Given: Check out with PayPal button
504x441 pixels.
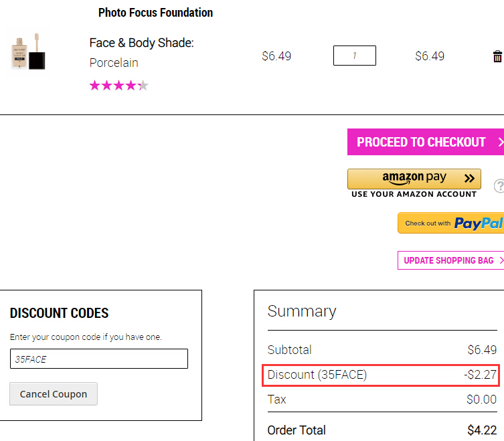Looking at the screenshot, I should 450,223.
